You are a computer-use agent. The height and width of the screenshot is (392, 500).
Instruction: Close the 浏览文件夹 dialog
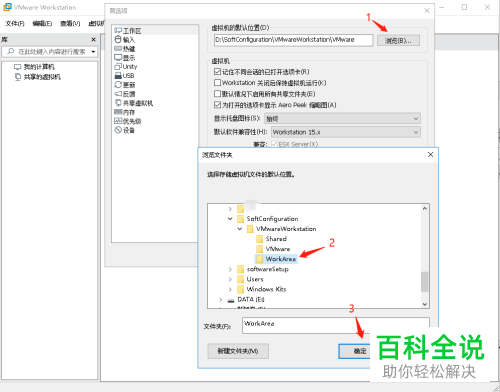click(430, 155)
